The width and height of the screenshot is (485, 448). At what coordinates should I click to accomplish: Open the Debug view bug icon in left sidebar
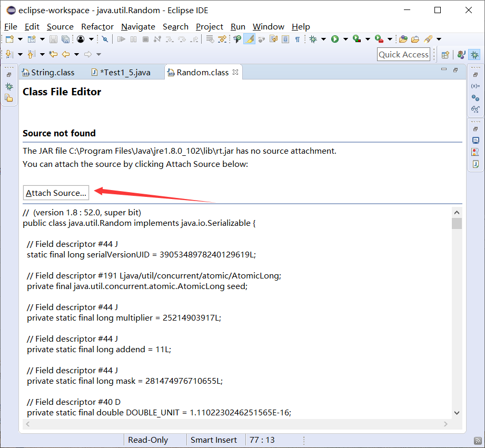[x=9, y=86]
